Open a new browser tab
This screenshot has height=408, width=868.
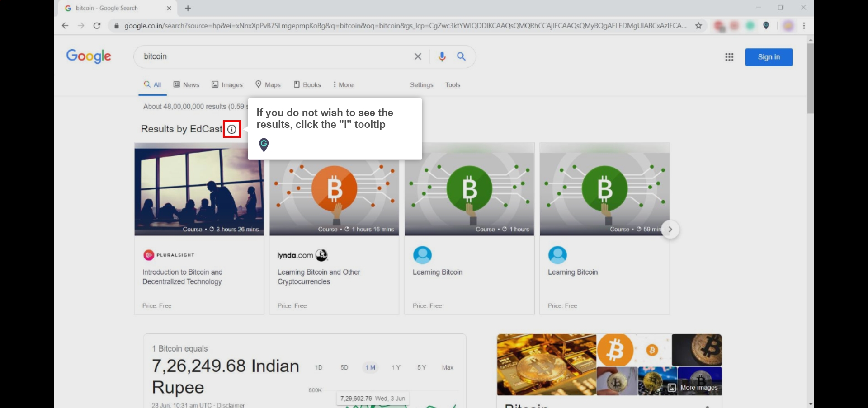click(188, 8)
